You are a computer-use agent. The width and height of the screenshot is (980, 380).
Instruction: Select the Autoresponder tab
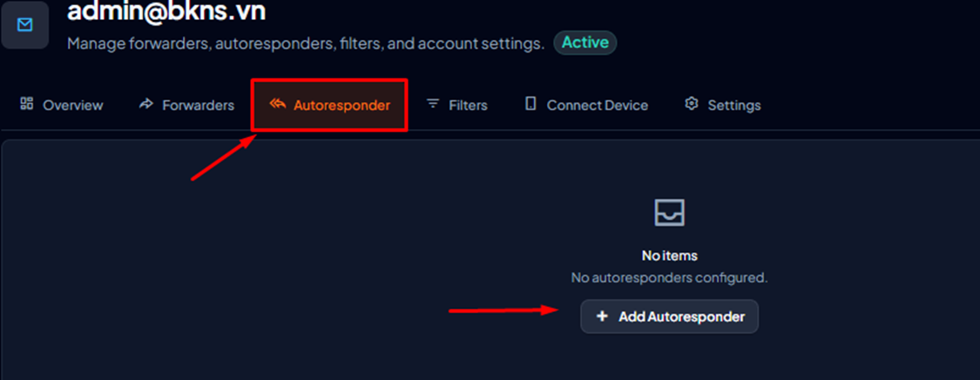tap(329, 105)
